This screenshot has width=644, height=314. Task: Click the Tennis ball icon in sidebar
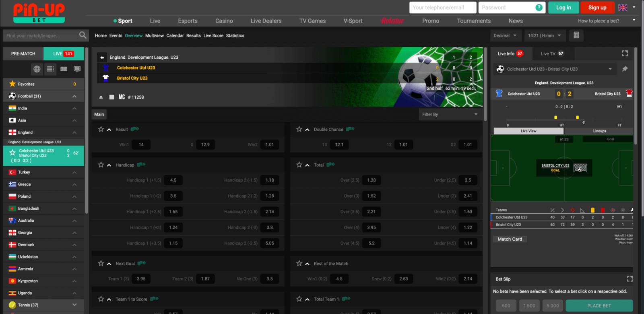12,305
